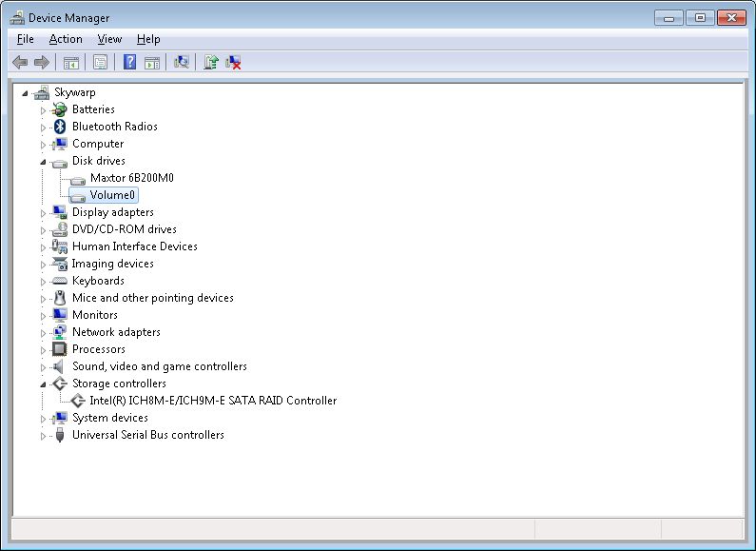The width and height of the screenshot is (756, 551).
Task: Click the Universal Serial Bus plug icon
Action: [x=60, y=435]
